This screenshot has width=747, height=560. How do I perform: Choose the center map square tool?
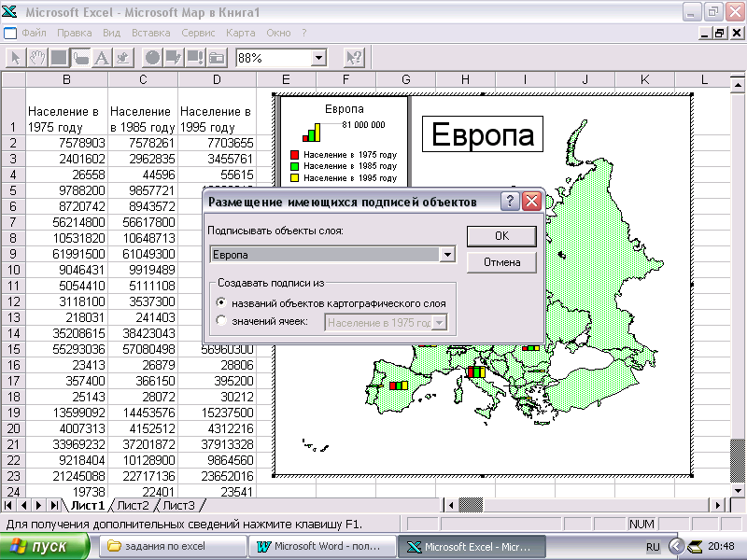click(x=59, y=58)
